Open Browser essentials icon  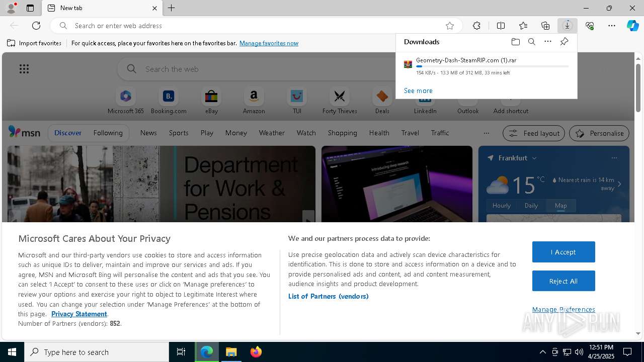pyautogui.click(x=590, y=26)
